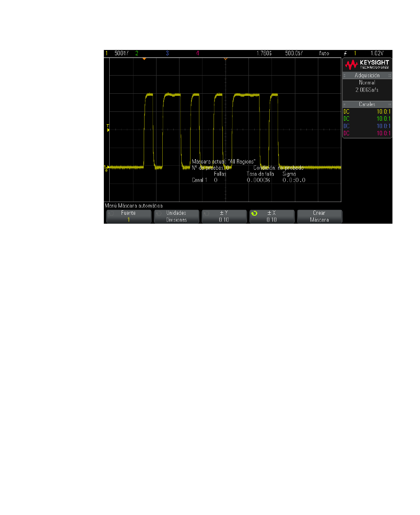Click the Auto trigger mode label
This screenshot has height=515, width=420.
(x=324, y=53)
